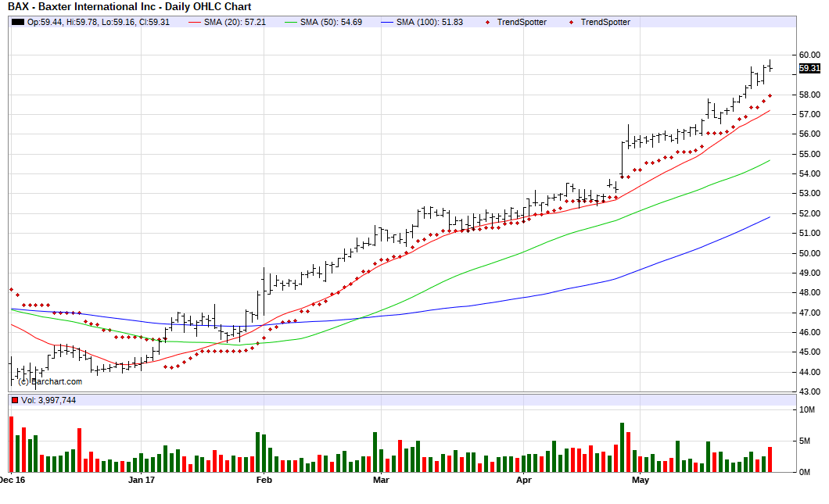
Task: Click the 46.00 price axis label
Action: (x=809, y=332)
